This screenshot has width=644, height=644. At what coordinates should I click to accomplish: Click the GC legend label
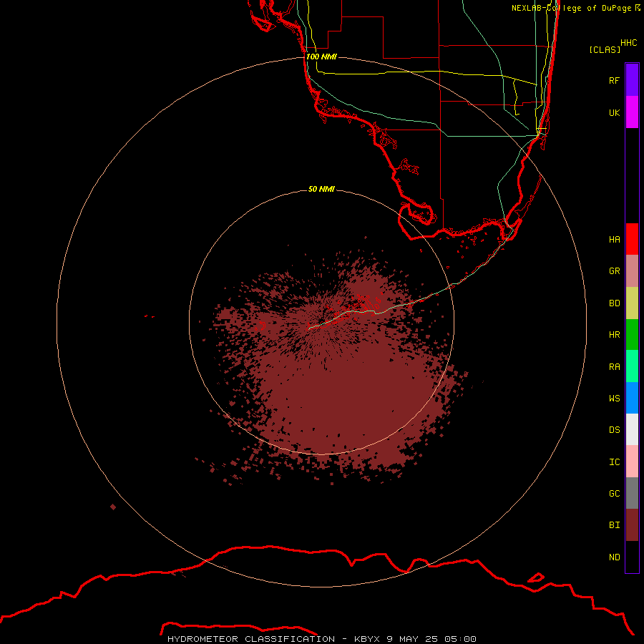[615, 493]
